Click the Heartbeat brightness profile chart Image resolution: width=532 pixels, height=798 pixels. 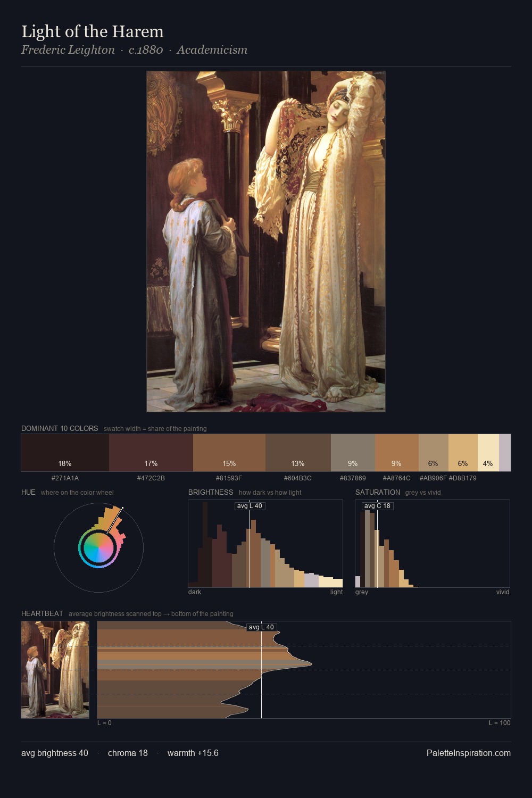(x=304, y=670)
